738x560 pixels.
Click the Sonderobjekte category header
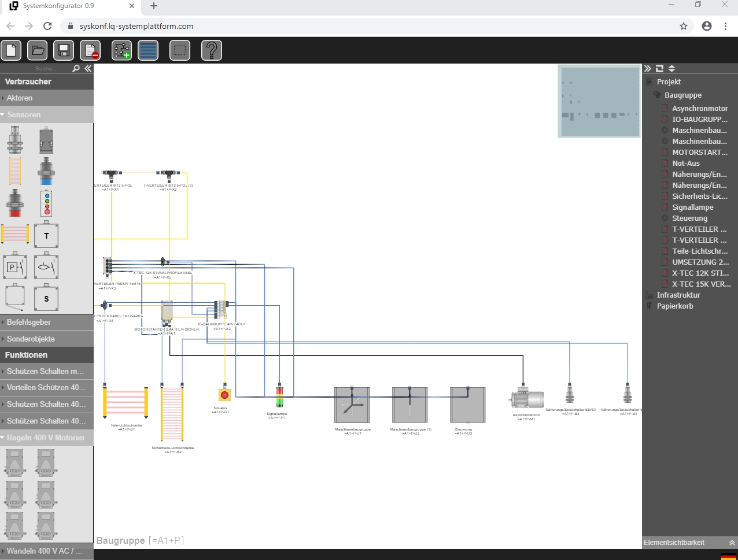[46, 339]
